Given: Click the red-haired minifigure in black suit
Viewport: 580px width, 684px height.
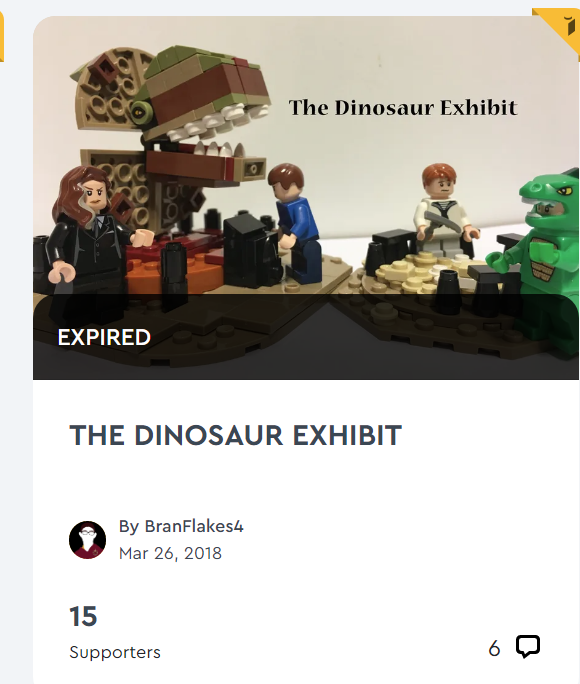Looking at the screenshot, I should pos(94,236).
